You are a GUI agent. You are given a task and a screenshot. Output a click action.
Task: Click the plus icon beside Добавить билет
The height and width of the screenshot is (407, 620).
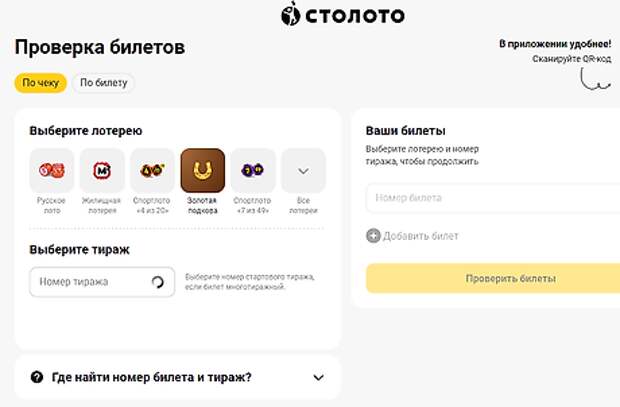(373, 236)
